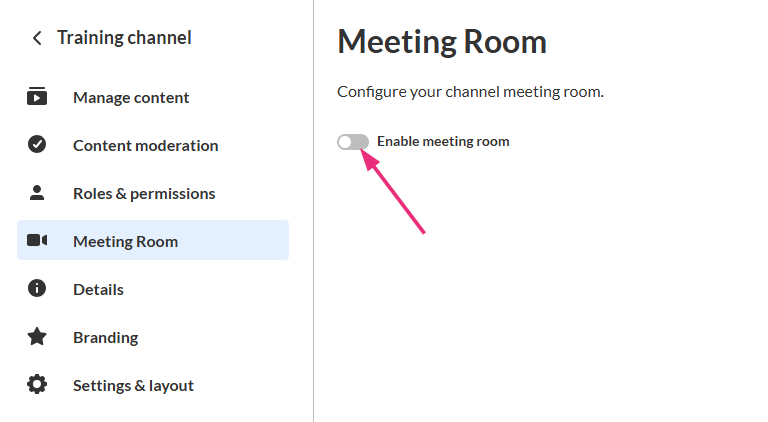Click the Meeting Room video camera icon
This screenshot has height=422, width=768.
coord(37,241)
